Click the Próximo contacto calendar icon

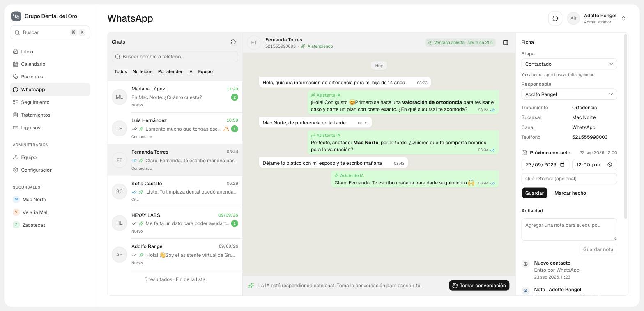pyautogui.click(x=524, y=153)
